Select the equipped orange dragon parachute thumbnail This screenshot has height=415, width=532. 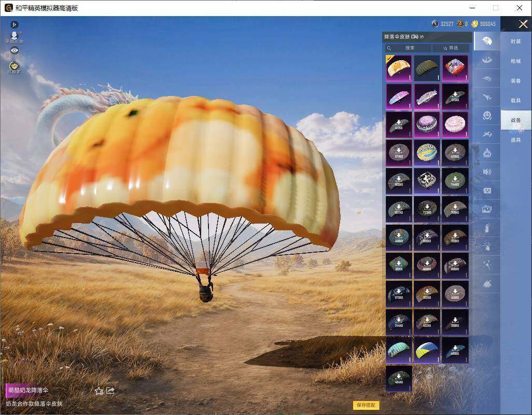point(399,68)
